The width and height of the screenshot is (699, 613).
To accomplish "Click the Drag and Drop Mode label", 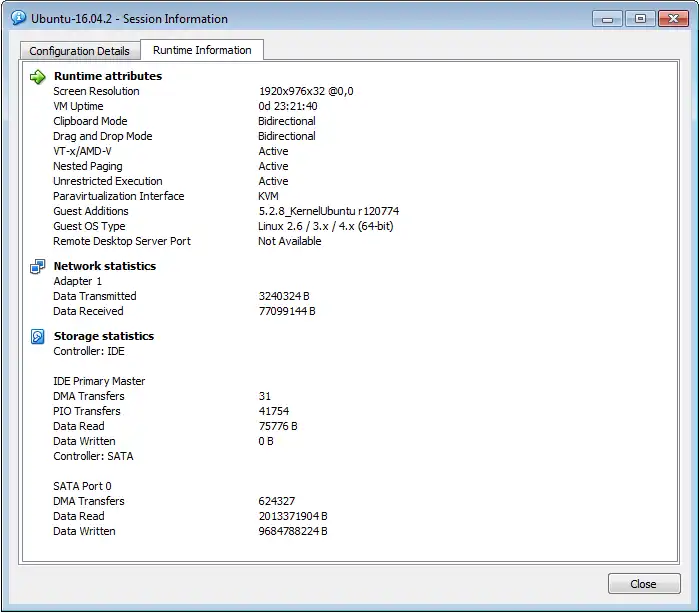I will pyautogui.click(x=103, y=136).
